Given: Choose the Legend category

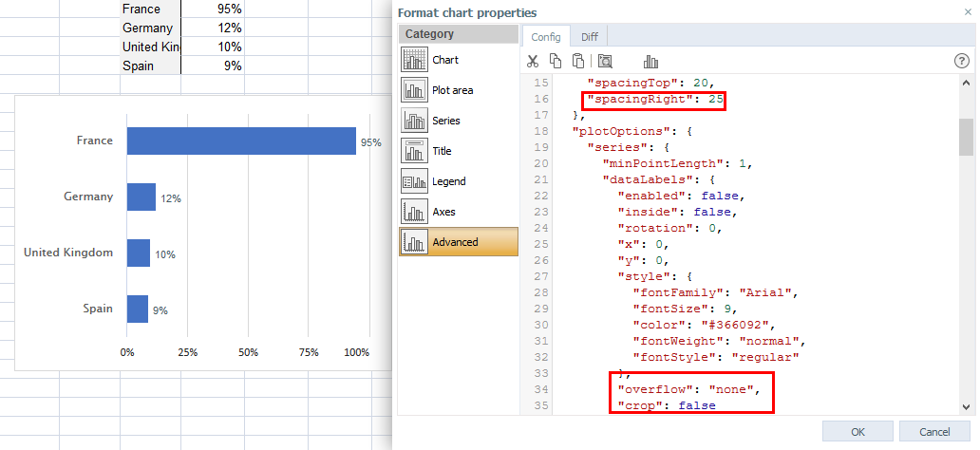Looking at the screenshot, I should coord(459,181).
